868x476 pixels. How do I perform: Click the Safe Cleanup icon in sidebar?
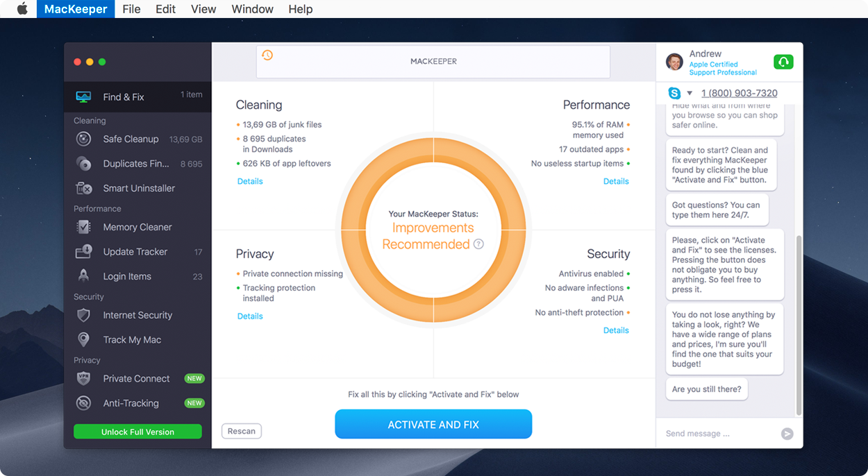pyautogui.click(x=83, y=139)
